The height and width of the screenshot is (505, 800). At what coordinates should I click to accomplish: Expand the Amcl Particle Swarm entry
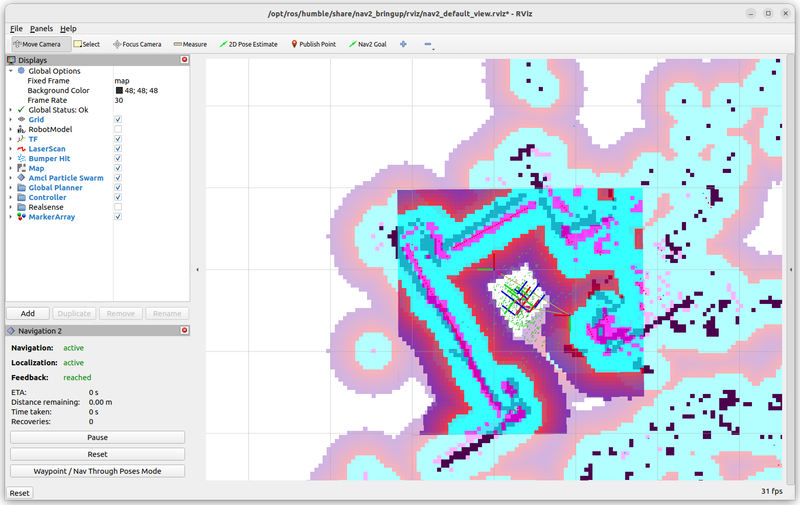(x=10, y=178)
